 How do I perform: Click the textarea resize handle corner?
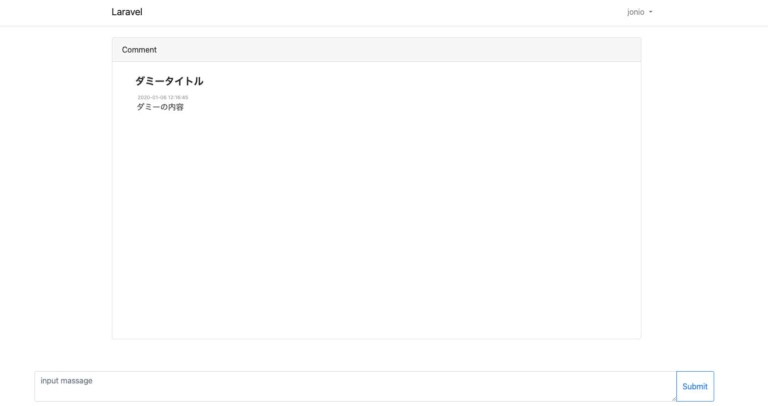point(673,398)
